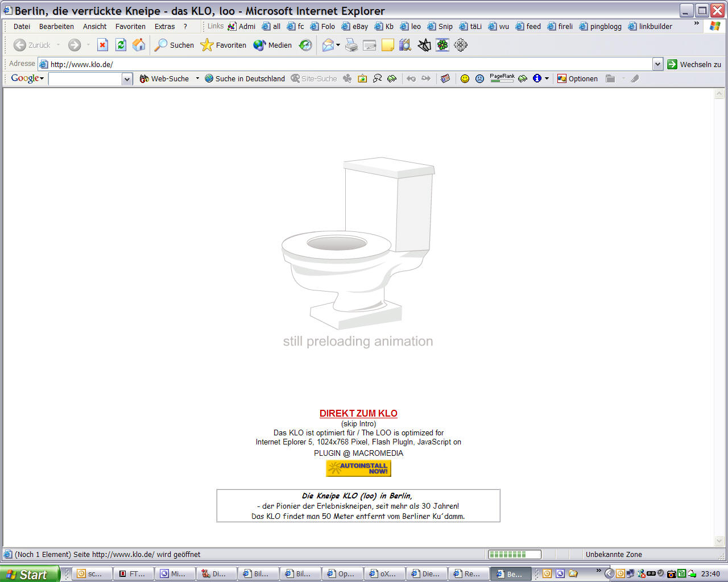The height and width of the screenshot is (582, 728).
Task: Click the DIREKT ZUM KLO link
Action: click(358, 413)
